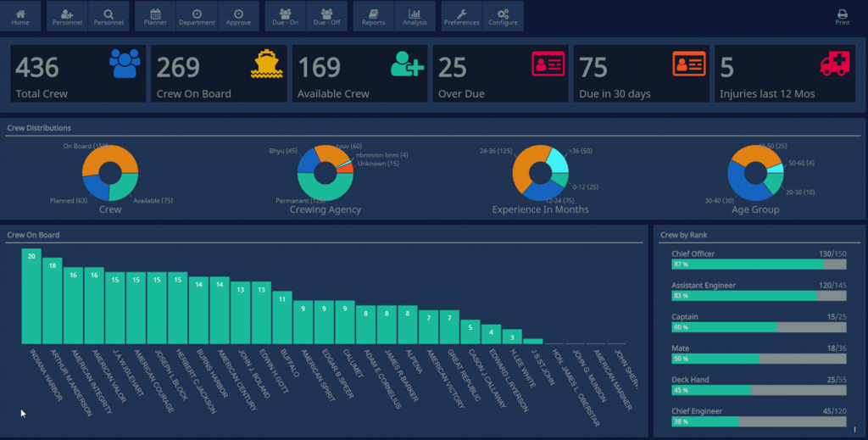
Task: Select the cyan >36 segment of Experience donut
Action: point(559,161)
